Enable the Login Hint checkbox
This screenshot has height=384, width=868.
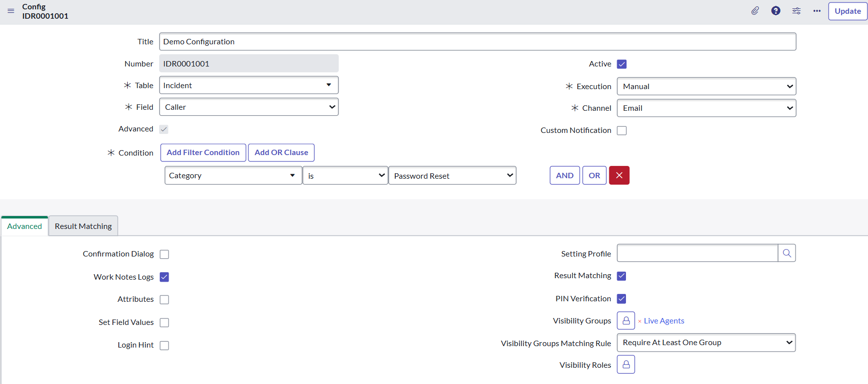coord(165,346)
